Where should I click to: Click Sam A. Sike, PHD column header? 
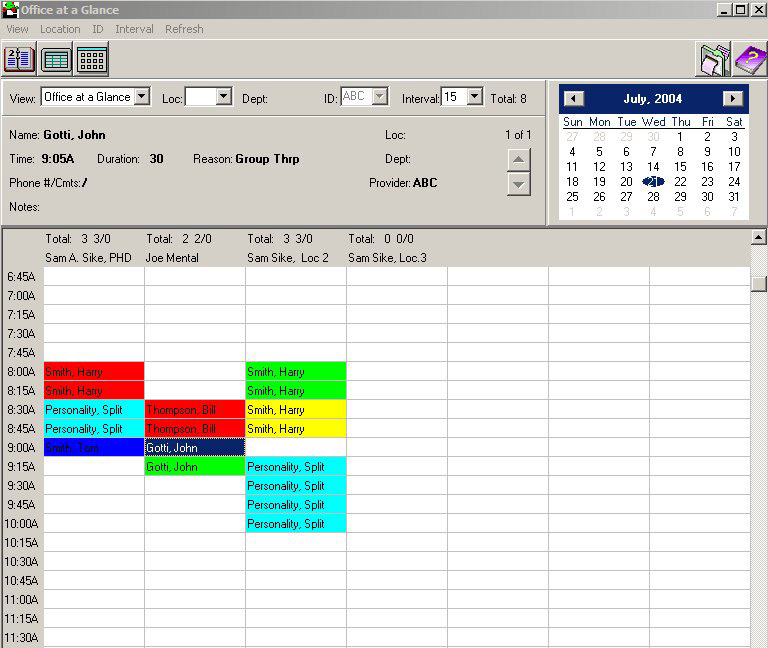pyautogui.click(x=88, y=258)
